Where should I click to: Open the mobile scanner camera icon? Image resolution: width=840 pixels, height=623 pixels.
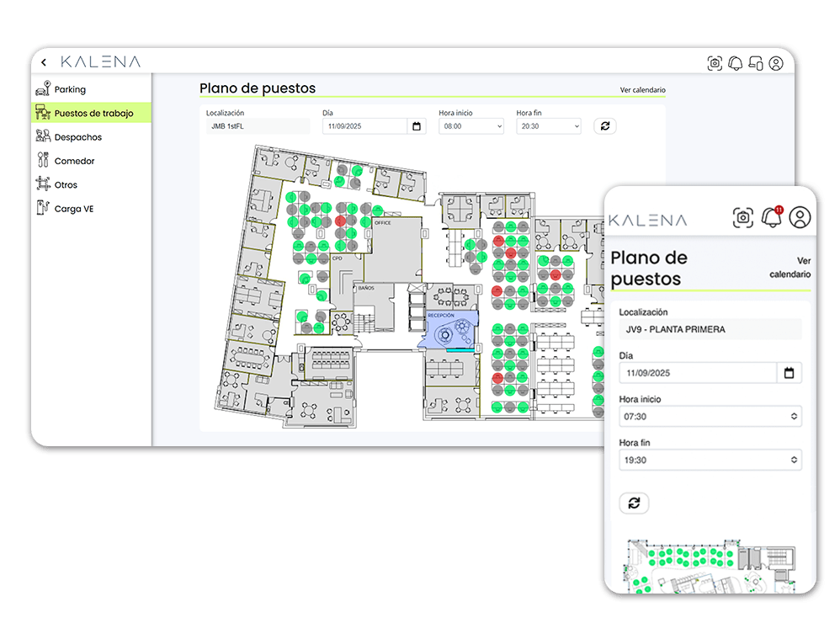(742, 217)
